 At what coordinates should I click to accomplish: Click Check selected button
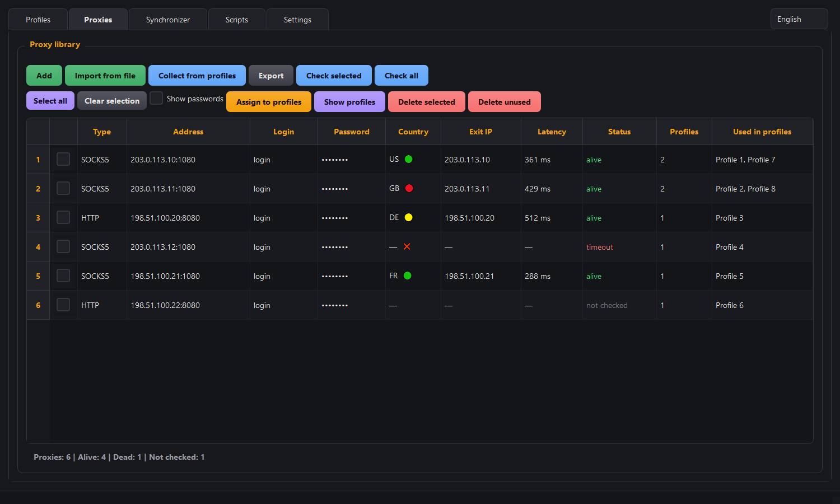tap(334, 76)
